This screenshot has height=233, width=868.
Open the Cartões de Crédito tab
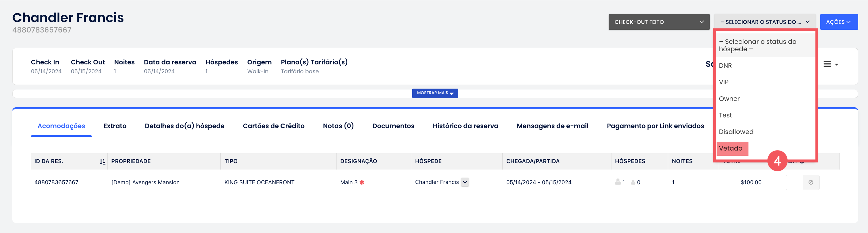pyautogui.click(x=273, y=126)
